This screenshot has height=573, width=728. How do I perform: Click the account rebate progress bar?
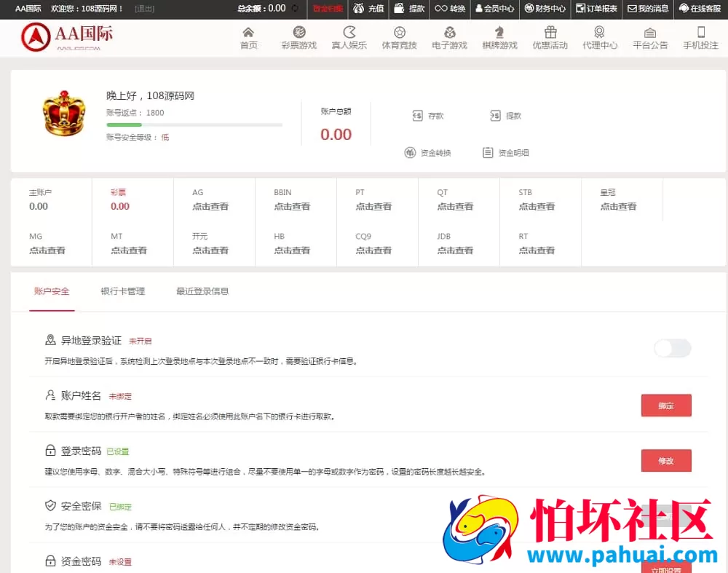click(x=194, y=125)
